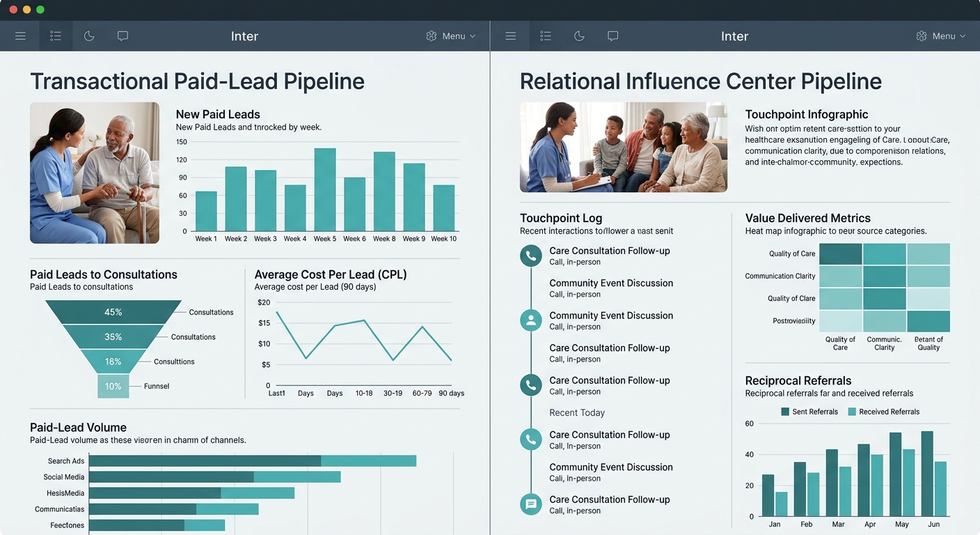This screenshot has height=535, width=980.
Task: Expand the Menu dropdown in the left pane
Action: 451,36
